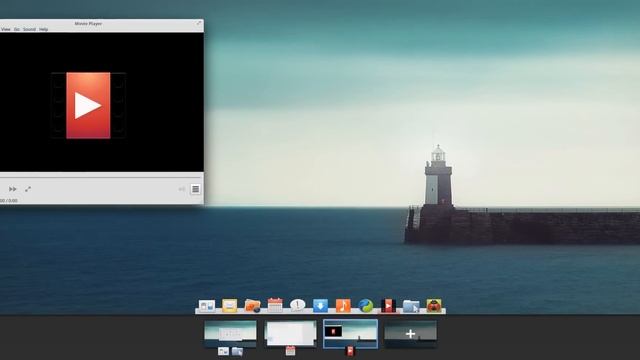The width and height of the screenshot is (640, 360).
Task: Open the Sound menu in Movie Player
Action: point(29,29)
